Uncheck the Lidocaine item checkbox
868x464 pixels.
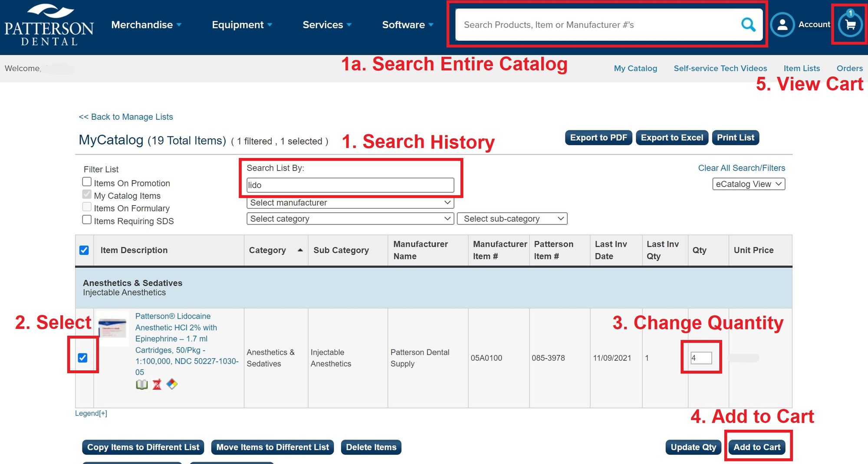click(82, 358)
